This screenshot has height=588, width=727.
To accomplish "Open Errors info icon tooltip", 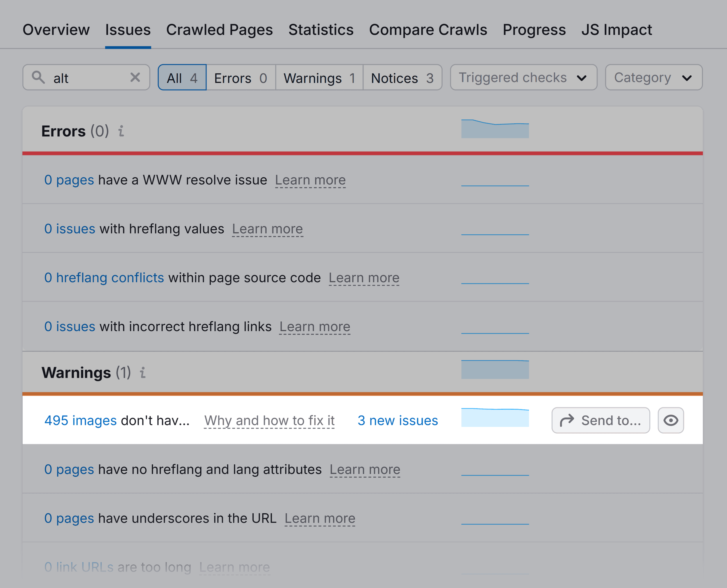I will click(121, 131).
